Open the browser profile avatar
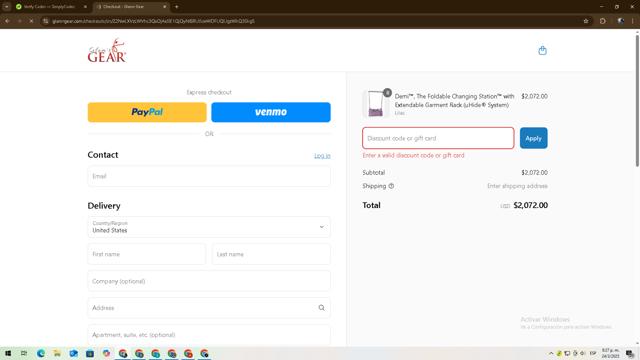The image size is (640, 360). 620,21
